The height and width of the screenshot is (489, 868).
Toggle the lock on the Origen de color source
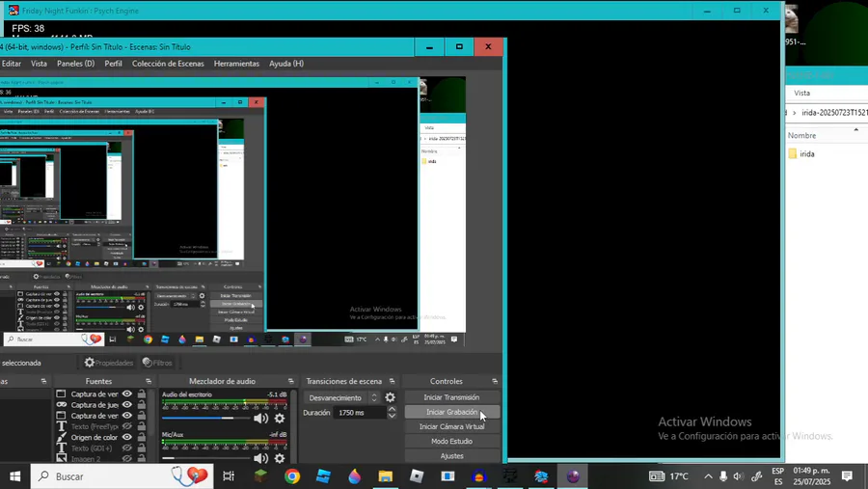click(x=142, y=437)
